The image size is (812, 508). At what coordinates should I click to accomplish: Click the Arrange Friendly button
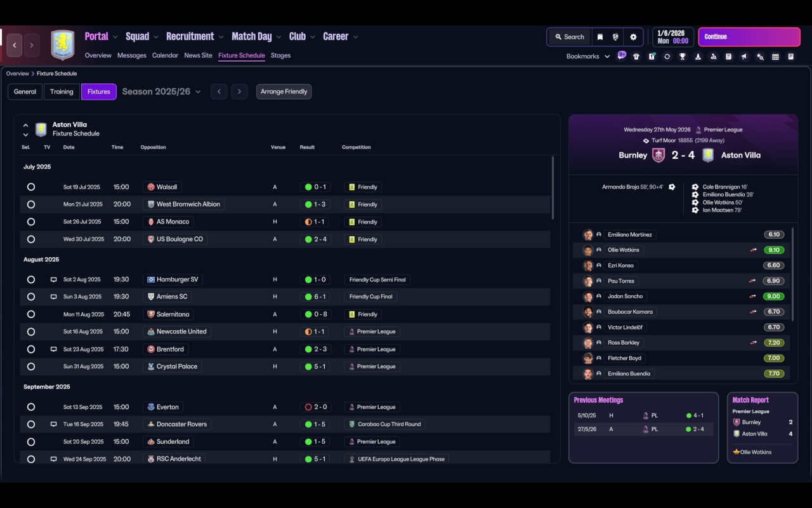(284, 91)
